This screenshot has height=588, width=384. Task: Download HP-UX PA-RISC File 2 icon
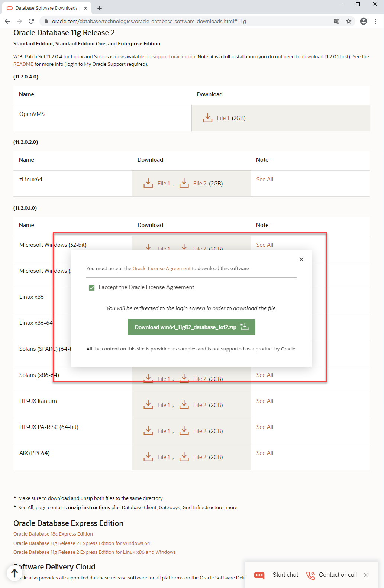(x=184, y=431)
